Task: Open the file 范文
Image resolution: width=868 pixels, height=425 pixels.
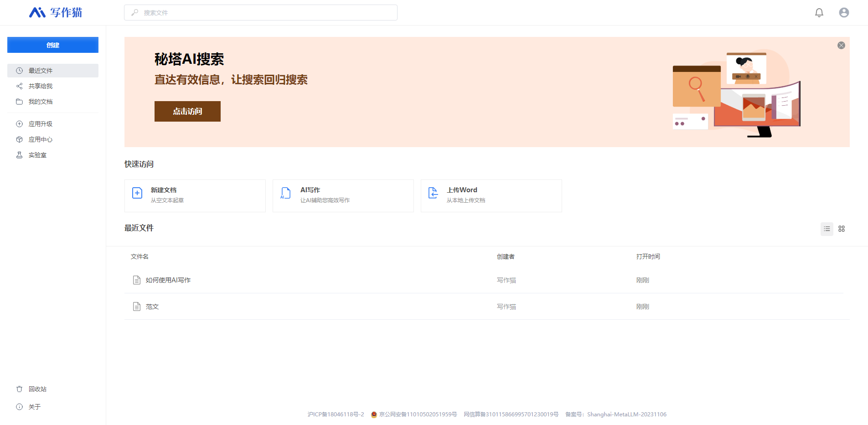Action: pyautogui.click(x=152, y=307)
